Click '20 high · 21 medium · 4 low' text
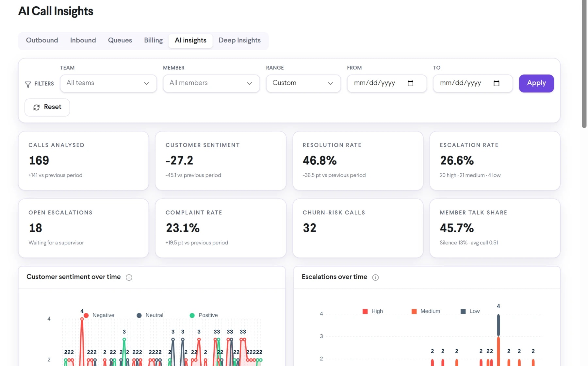Image resolution: width=588 pixels, height=366 pixels. 470,175
